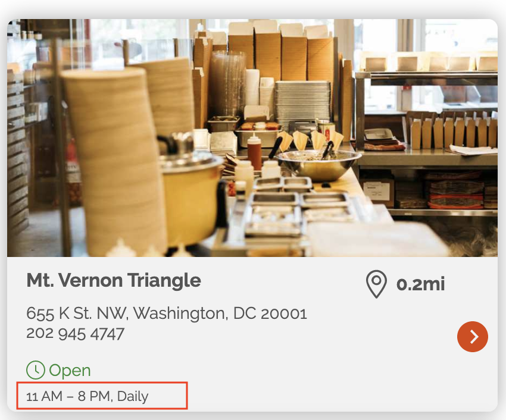Image resolution: width=506 pixels, height=420 pixels.
Task: Click the steel shelf with folded boxes
Action: (427, 142)
